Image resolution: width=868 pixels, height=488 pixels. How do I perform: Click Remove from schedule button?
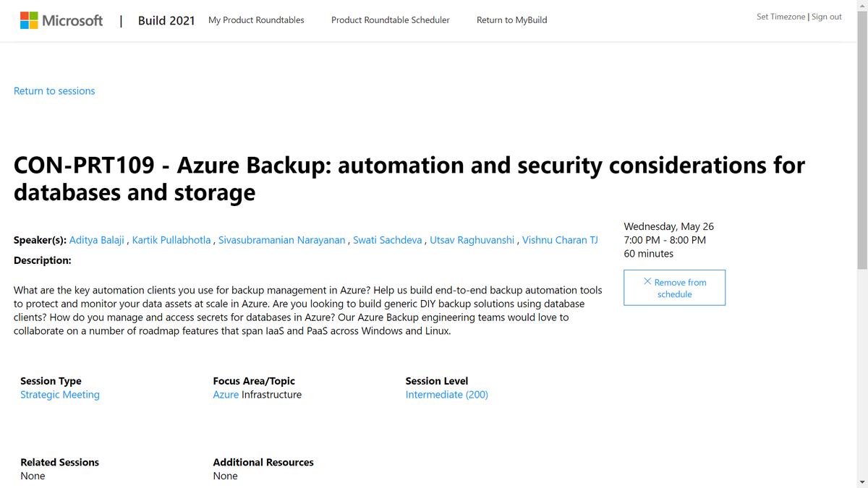coord(674,288)
